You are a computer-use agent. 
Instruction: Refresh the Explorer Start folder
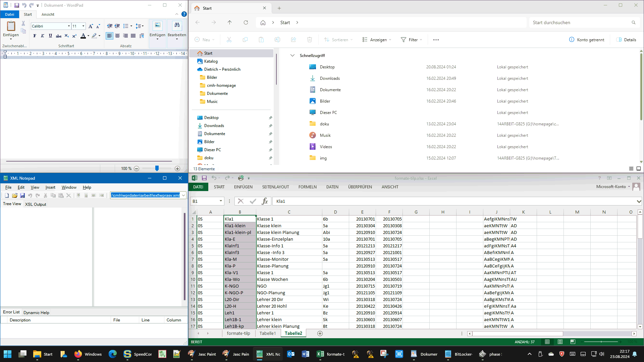[246, 22]
